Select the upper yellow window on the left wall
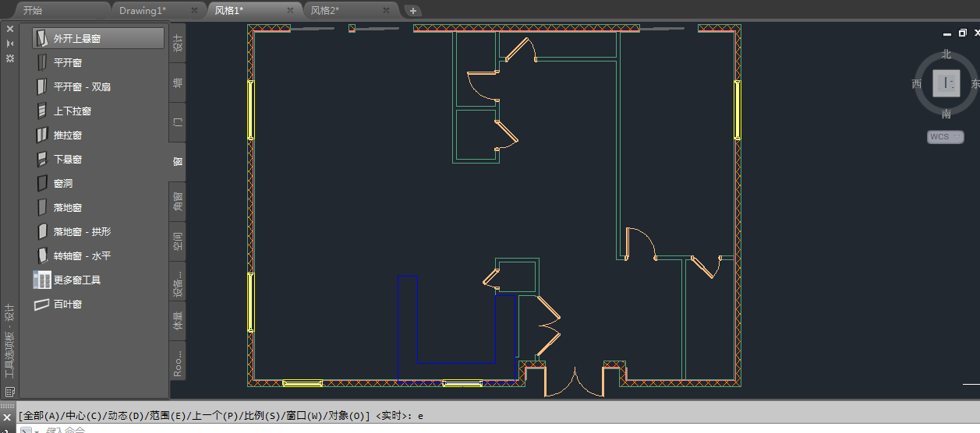The image size is (980, 433). click(251, 110)
